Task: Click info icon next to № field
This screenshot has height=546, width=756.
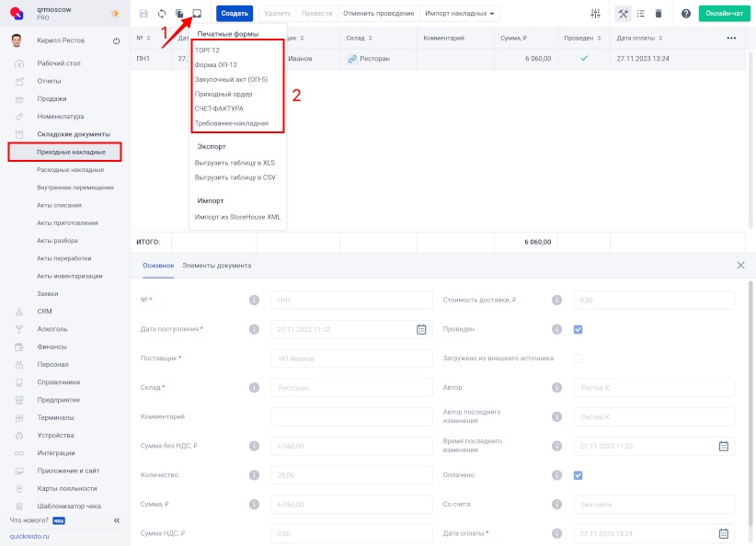Action: [254, 301]
